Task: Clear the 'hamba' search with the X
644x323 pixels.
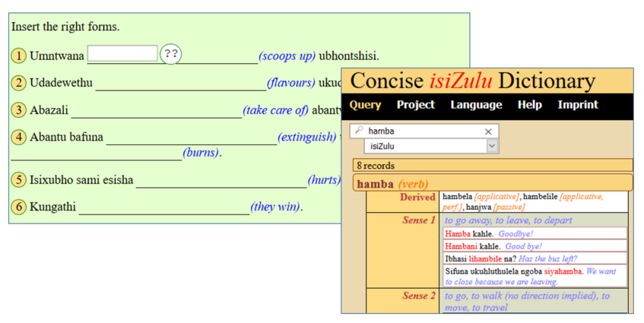Action: (488, 131)
